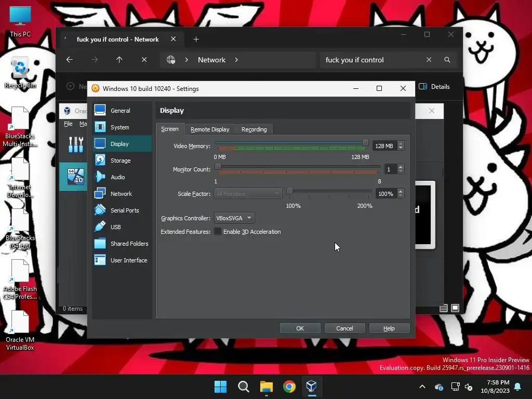Screen dimensions: 532x399
Task: Open Google Chrome from the taskbar
Action: (289, 387)
